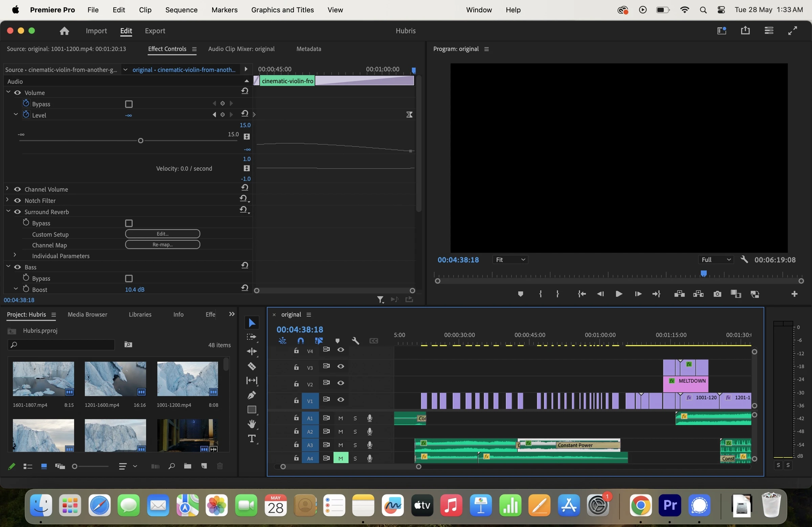Toggle Bass Bypass checkbox

[x=129, y=279]
